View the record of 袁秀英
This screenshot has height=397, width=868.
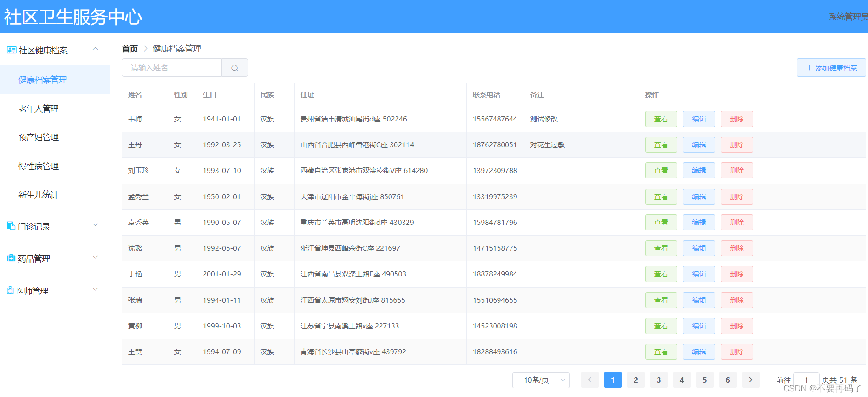tap(661, 223)
